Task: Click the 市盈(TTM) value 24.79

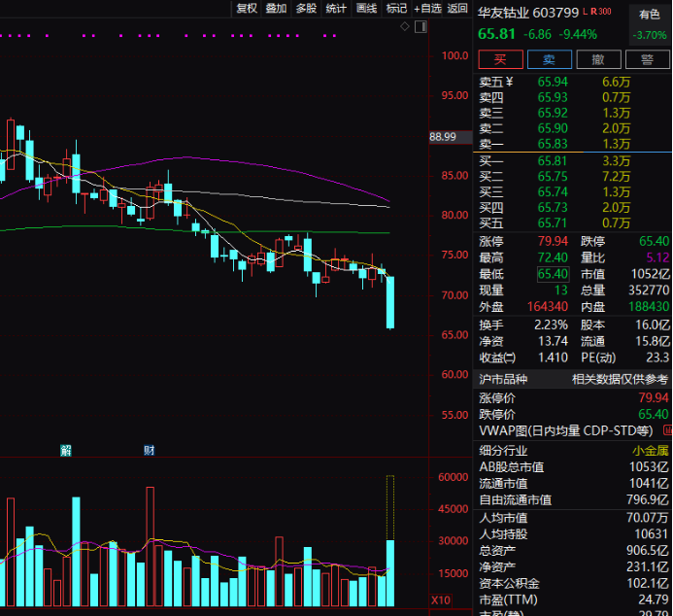Action: tap(654, 599)
